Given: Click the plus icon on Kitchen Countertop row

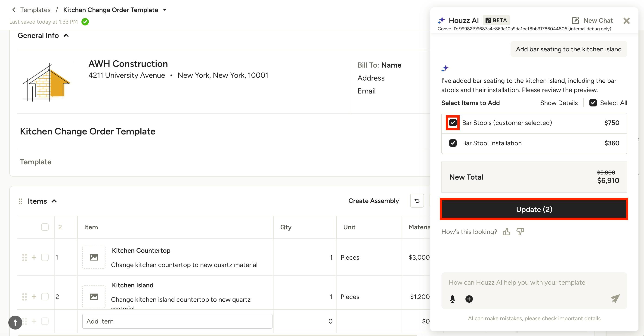Looking at the screenshot, I should pyautogui.click(x=34, y=257).
